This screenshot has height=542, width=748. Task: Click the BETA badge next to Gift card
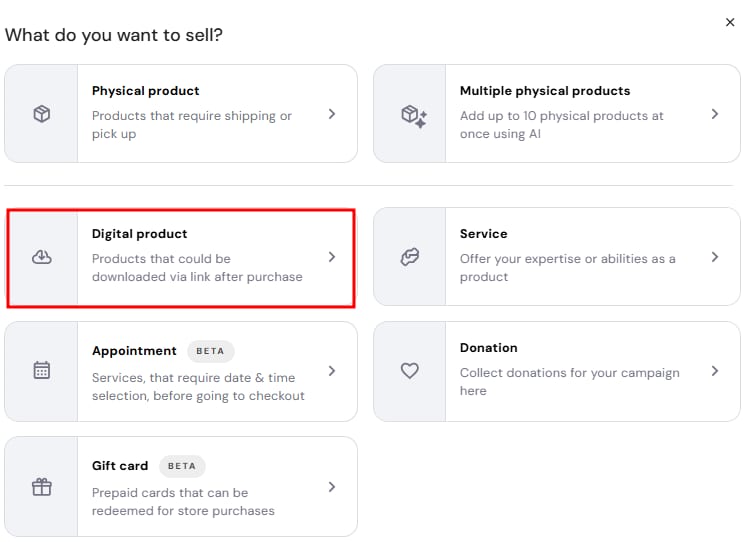pos(182,466)
